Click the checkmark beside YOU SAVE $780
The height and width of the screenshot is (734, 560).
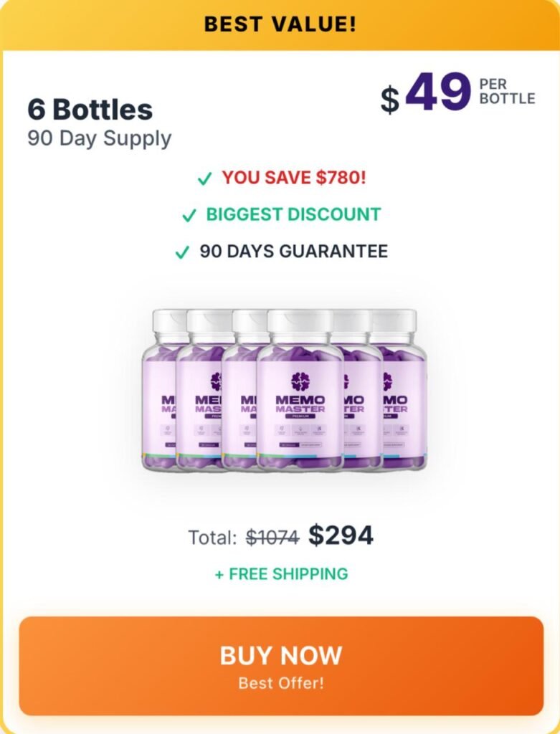point(205,178)
